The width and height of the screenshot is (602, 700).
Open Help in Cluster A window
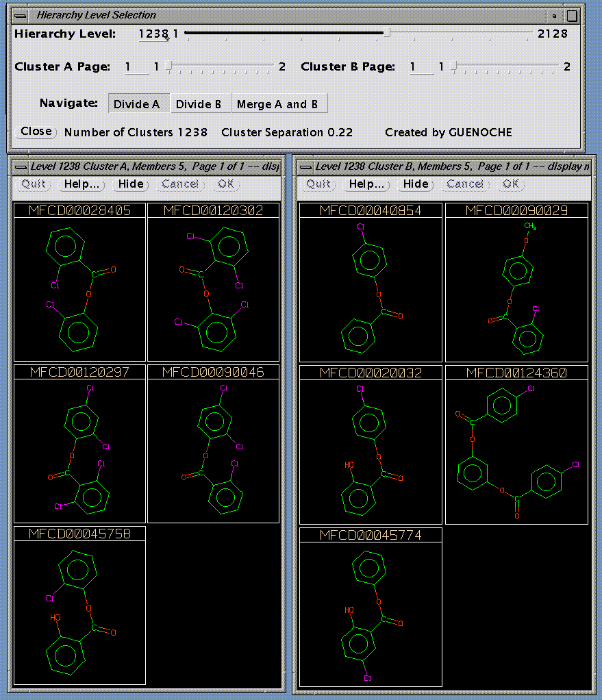(81, 184)
